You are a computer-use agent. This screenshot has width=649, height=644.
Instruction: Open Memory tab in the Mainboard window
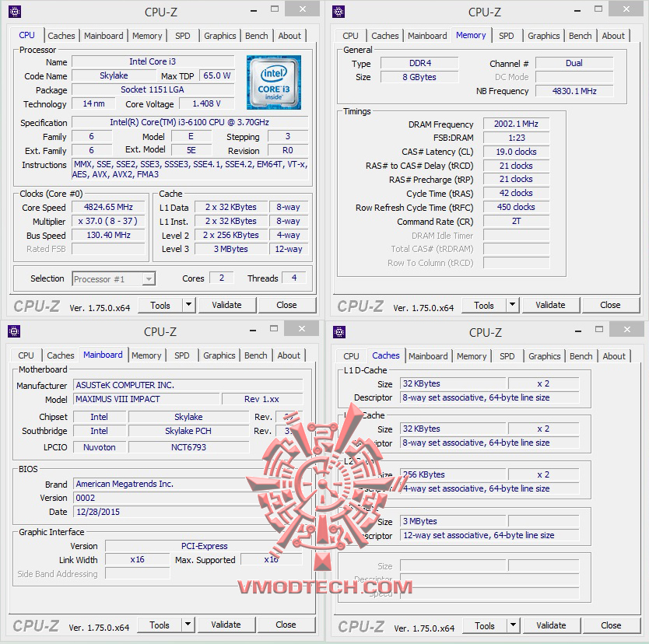click(x=146, y=355)
